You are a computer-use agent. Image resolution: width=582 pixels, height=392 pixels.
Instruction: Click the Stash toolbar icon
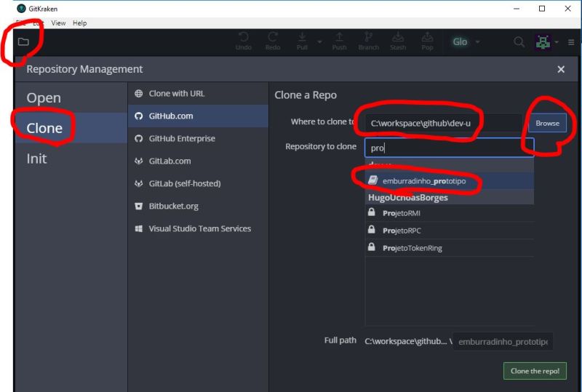[398, 41]
